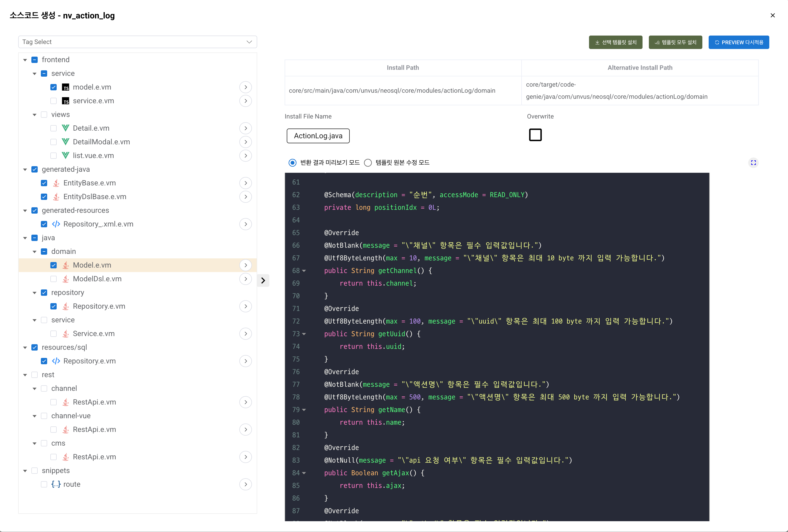The width and height of the screenshot is (788, 532).
Task: Click the Java icon beside Service.e.vm
Action: pos(66,334)
